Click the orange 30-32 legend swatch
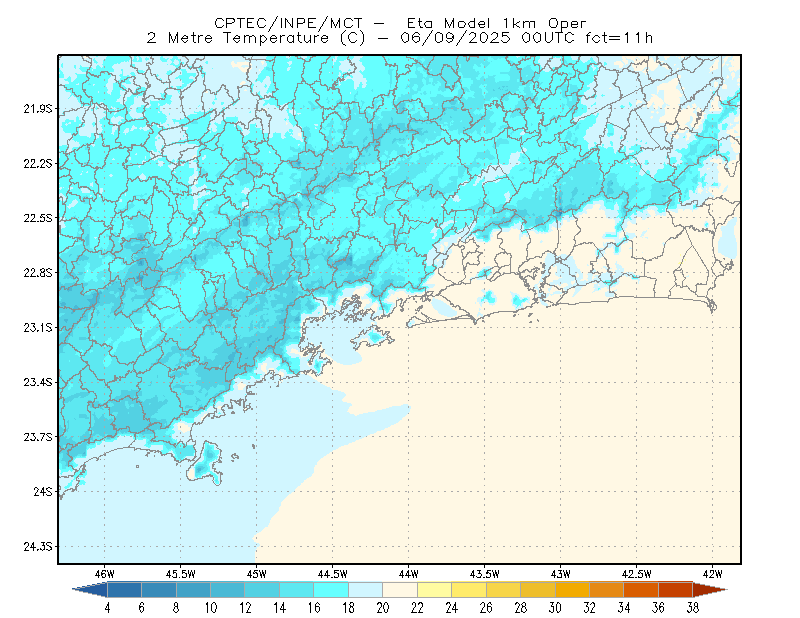This screenshot has width=800, height=618. [572, 589]
